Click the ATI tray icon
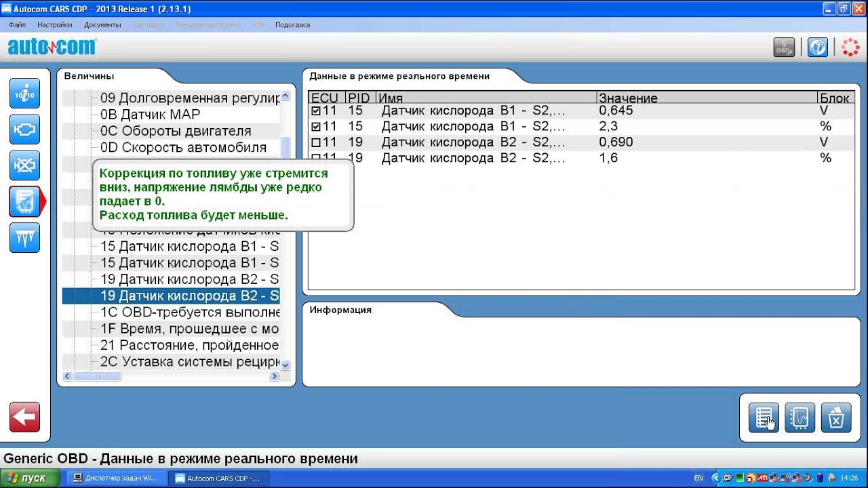The width and height of the screenshot is (868, 488). [762, 478]
